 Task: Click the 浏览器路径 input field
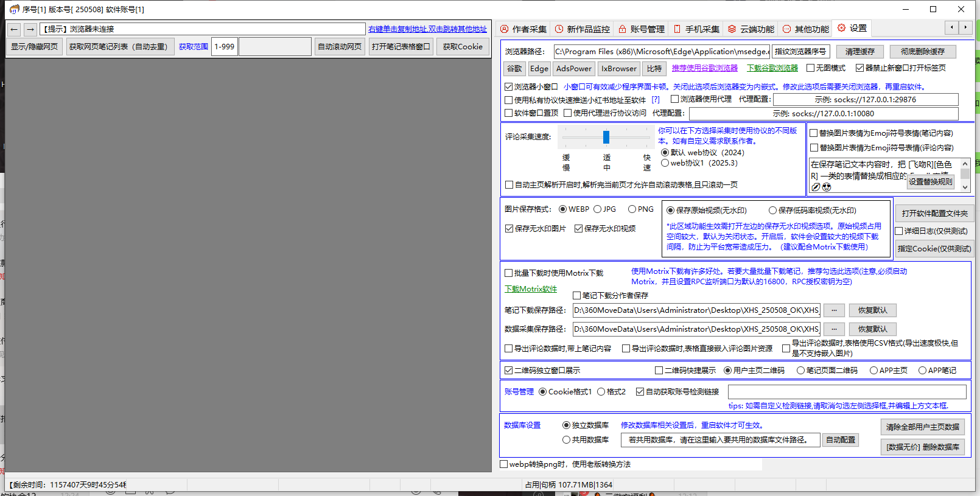tap(662, 52)
